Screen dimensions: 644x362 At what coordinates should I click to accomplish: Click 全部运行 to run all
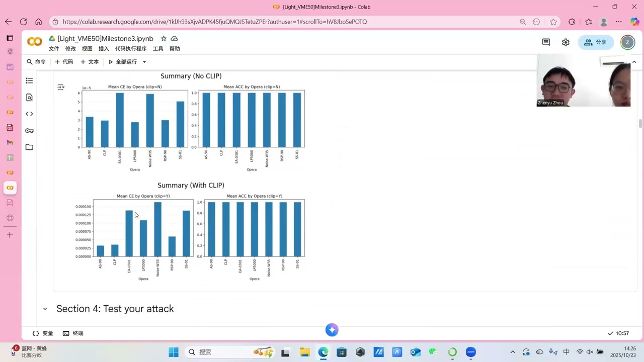[x=123, y=62]
